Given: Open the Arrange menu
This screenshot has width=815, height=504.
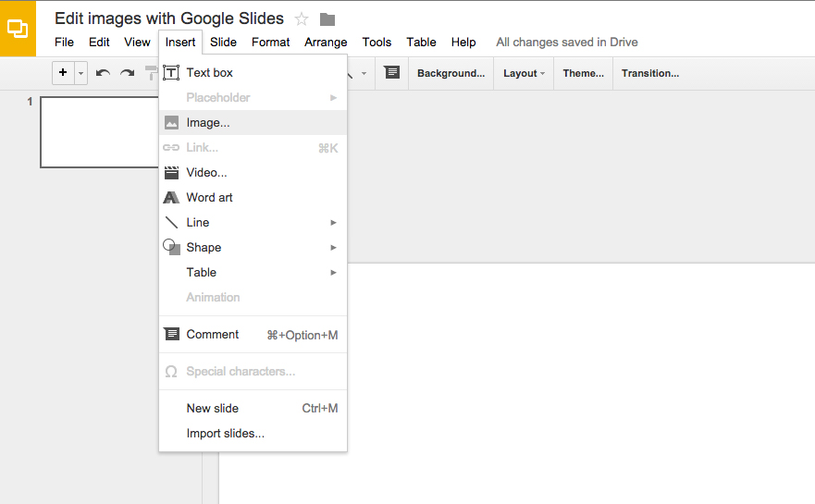Looking at the screenshot, I should 326,43.
